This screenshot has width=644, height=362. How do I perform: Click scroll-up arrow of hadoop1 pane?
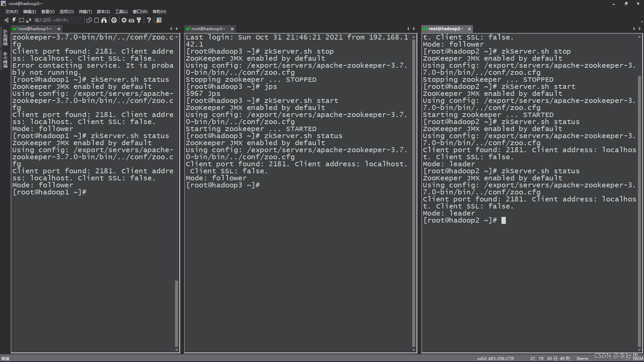click(x=176, y=36)
